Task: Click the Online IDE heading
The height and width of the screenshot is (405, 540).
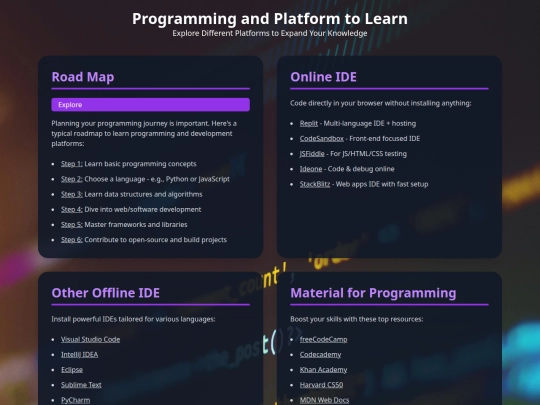Action: coord(323,77)
